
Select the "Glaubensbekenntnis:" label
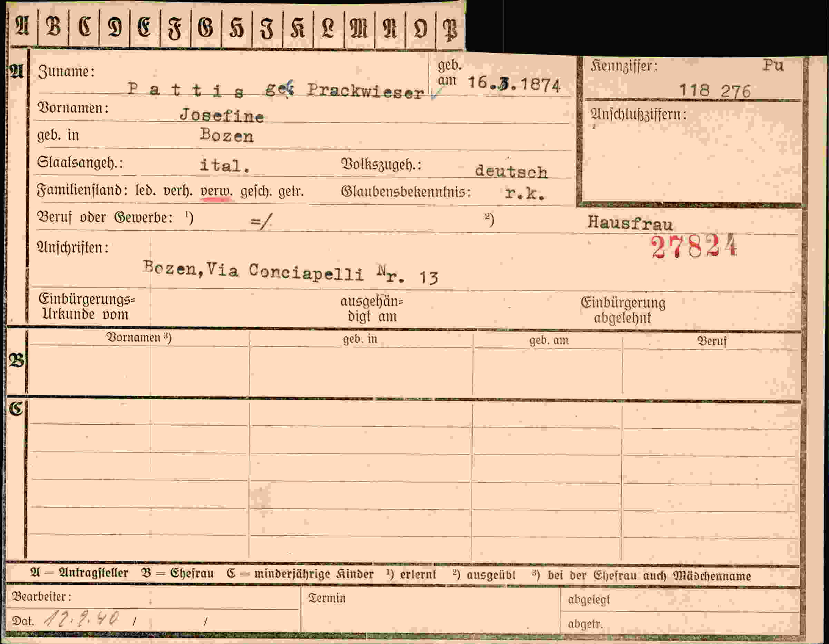click(x=406, y=192)
